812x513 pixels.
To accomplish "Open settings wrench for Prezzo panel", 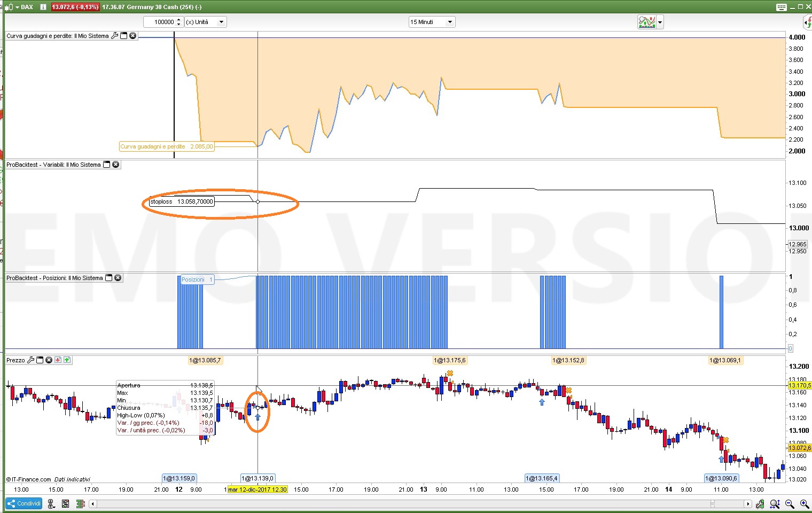I will tap(30, 360).
